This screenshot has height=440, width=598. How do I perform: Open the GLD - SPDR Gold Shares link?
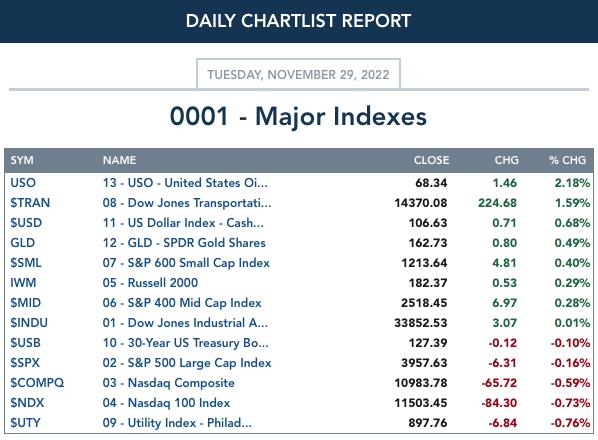pyautogui.click(x=184, y=243)
